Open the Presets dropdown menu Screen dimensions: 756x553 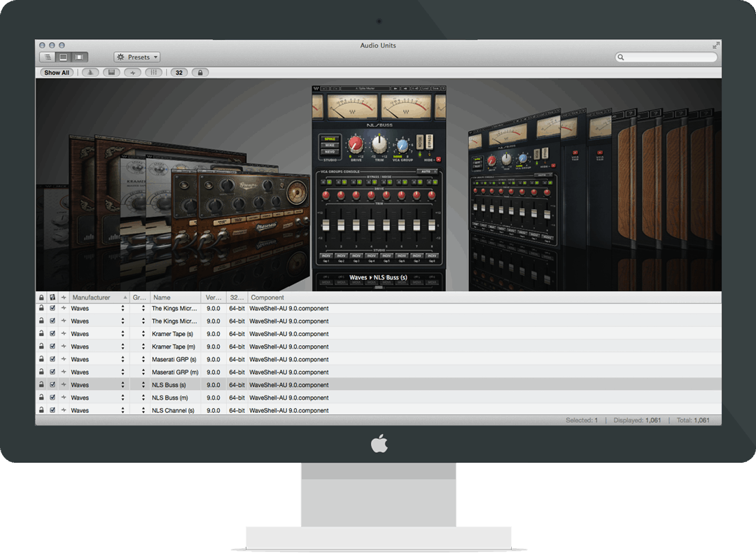(137, 57)
